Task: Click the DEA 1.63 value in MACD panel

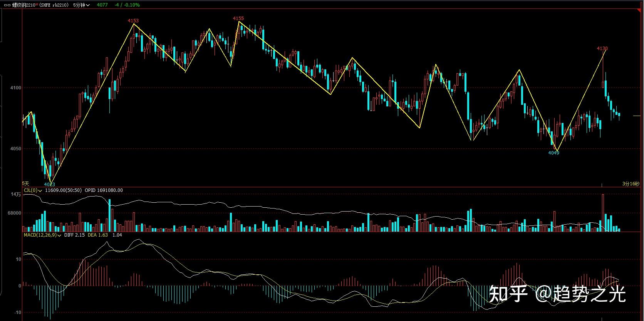Action: (98, 235)
